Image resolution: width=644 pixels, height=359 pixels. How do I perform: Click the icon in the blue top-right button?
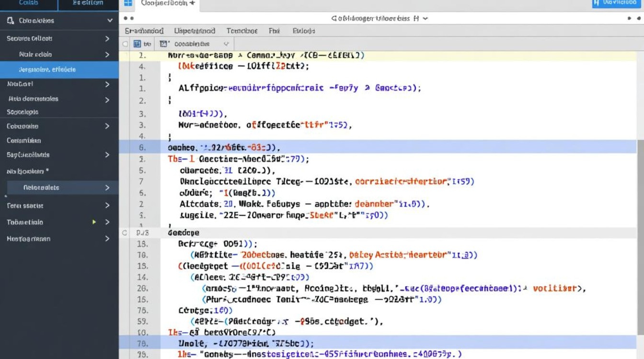point(597,3)
